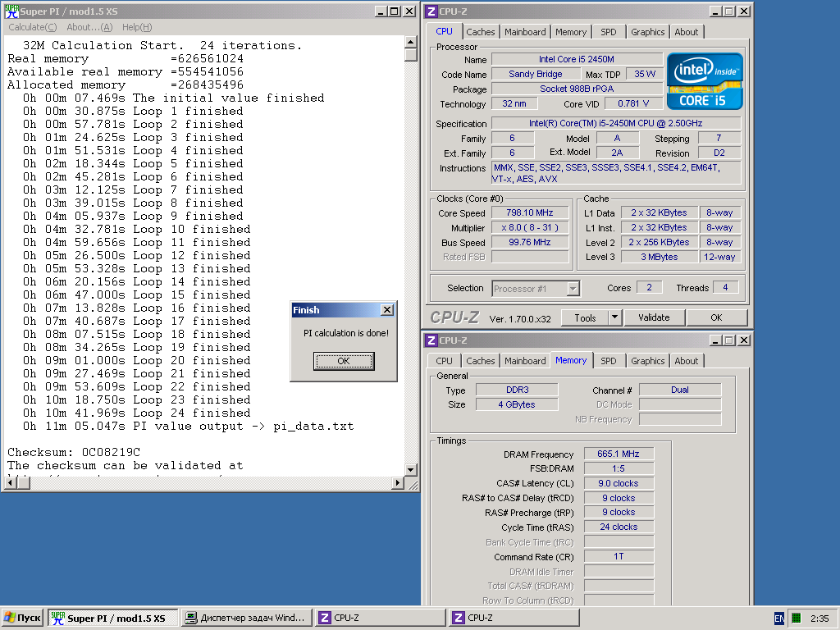
Task: Click the Bus Speed 99.76 MHz value
Action: tap(530, 242)
